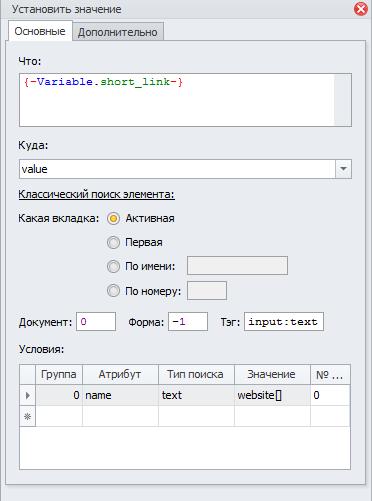The height and width of the screenshot is (501, 372).
Task: Click the Атрибут column header
Action: coord(120,374)
